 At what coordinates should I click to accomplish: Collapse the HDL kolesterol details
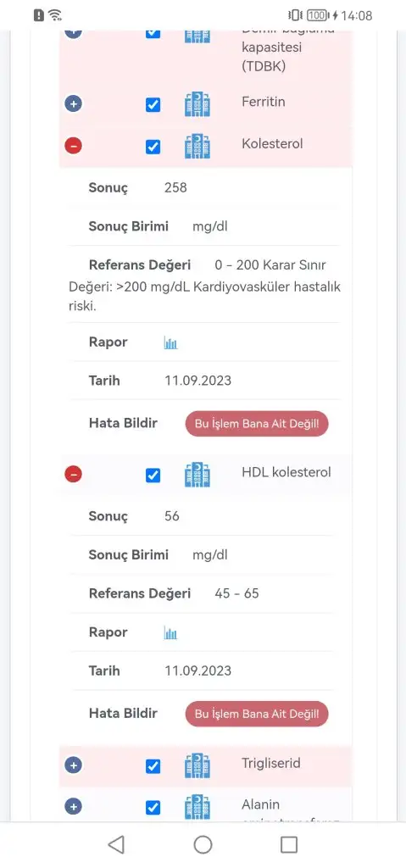point(73,474)
